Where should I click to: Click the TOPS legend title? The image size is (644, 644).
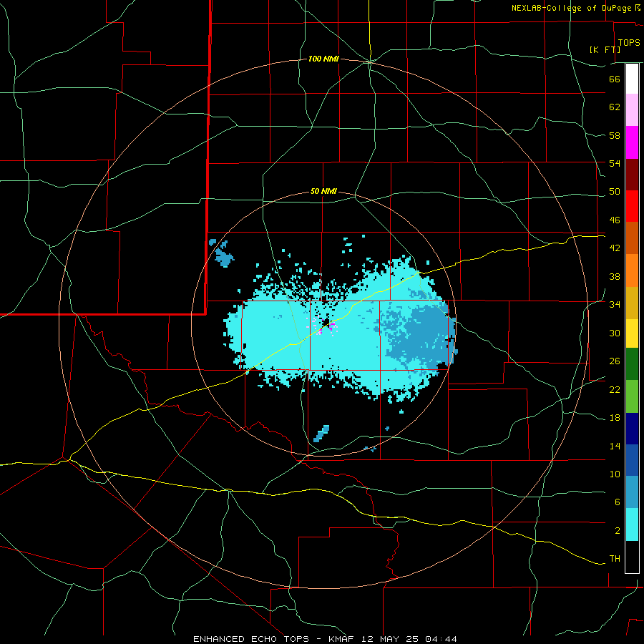(x=629, y=43)
